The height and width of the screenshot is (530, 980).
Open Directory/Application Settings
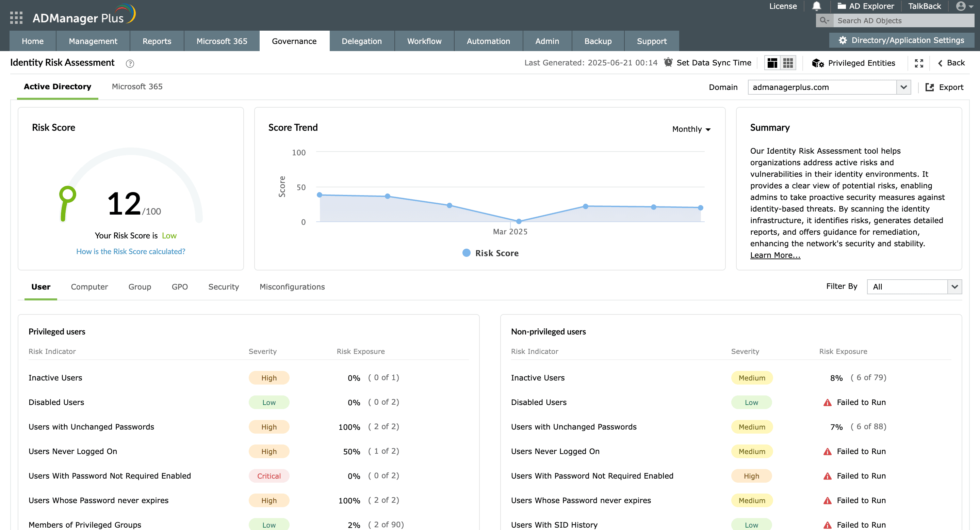tap(901, 40)
